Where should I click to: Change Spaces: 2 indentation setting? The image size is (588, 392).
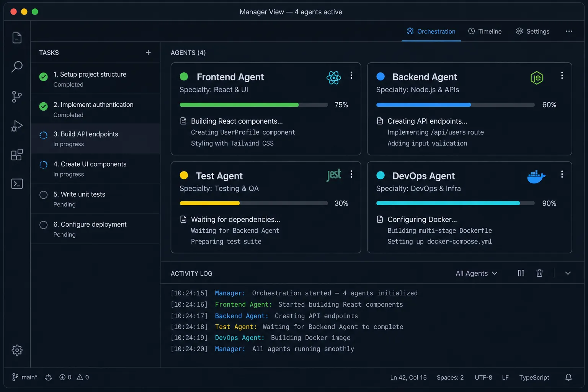[x=450, y=377]
